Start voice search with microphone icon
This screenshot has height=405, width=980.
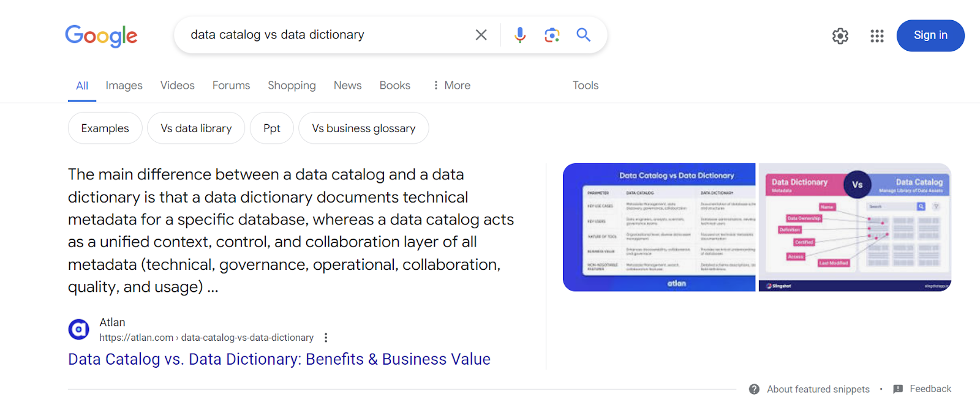tap(520, 35)
